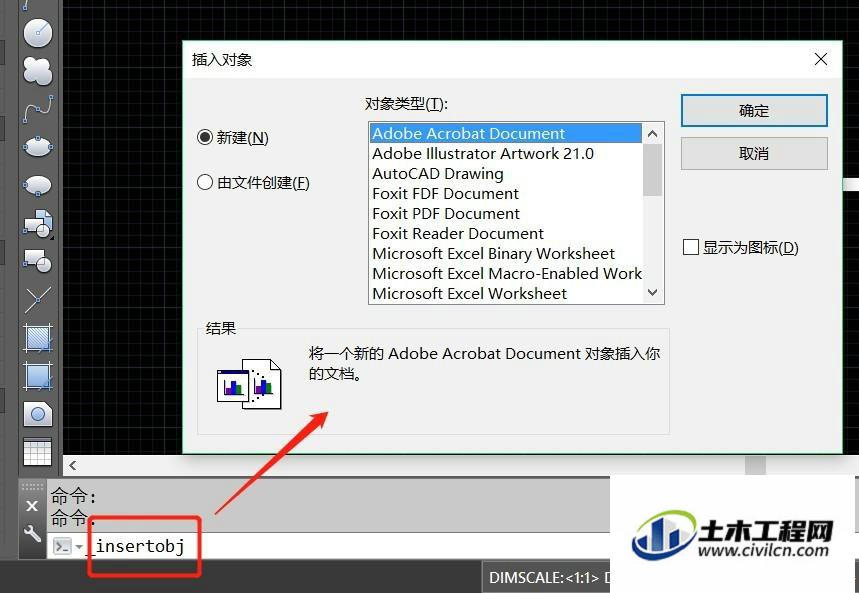Select Microsoft Excel Macro-Enabled Worksheet entry

506,273
